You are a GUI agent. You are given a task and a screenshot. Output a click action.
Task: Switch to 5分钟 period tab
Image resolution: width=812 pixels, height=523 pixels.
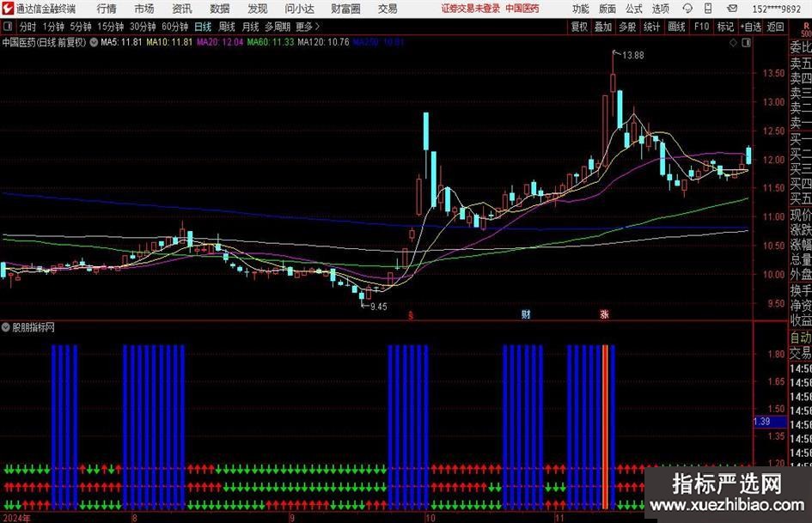80,27
